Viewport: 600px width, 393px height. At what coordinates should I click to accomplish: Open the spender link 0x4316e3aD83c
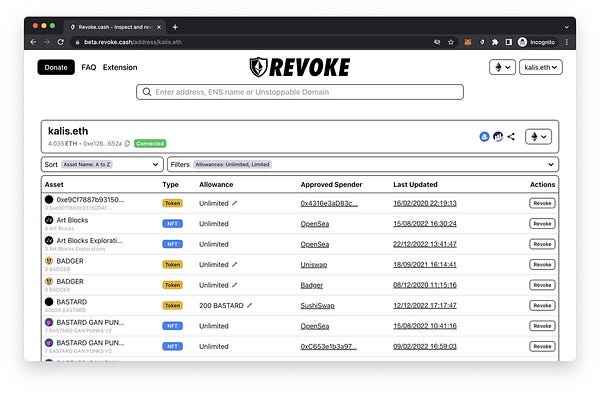pyautogui.click(x=329, y=203)
